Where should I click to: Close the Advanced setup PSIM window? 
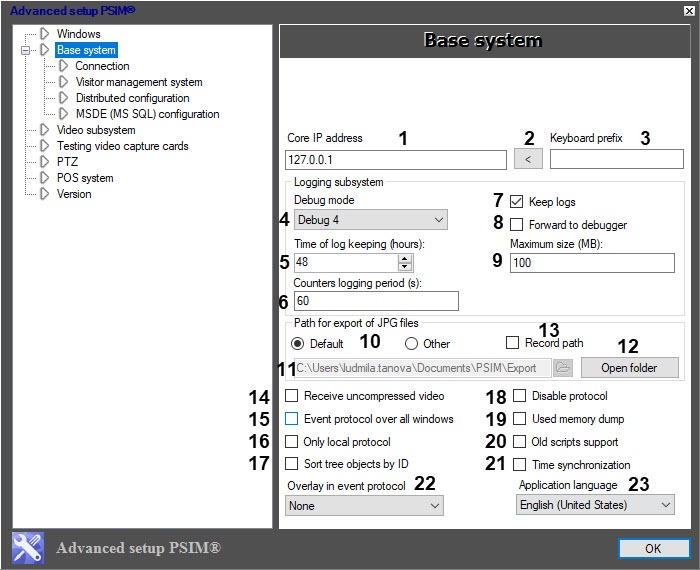point(690,10)
